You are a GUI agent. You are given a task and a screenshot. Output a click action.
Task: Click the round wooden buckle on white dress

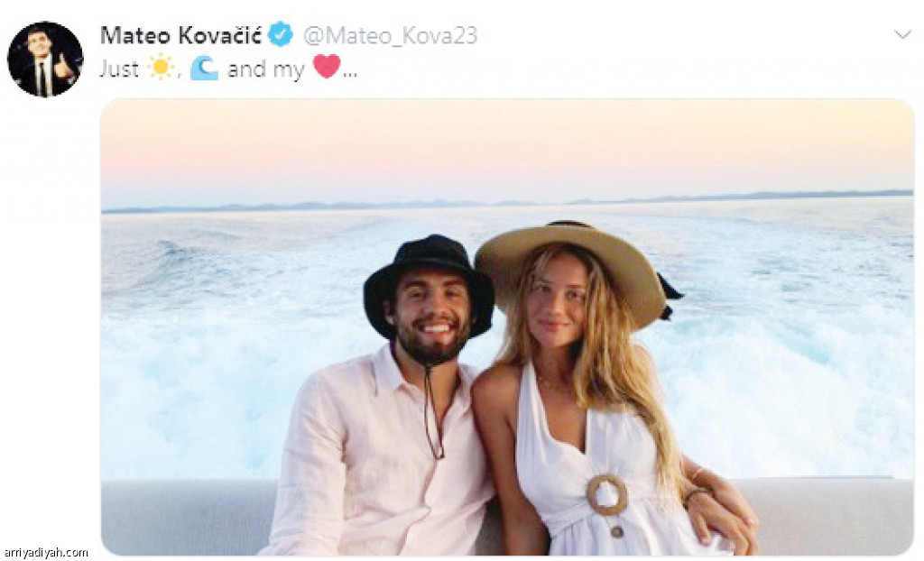606,495
